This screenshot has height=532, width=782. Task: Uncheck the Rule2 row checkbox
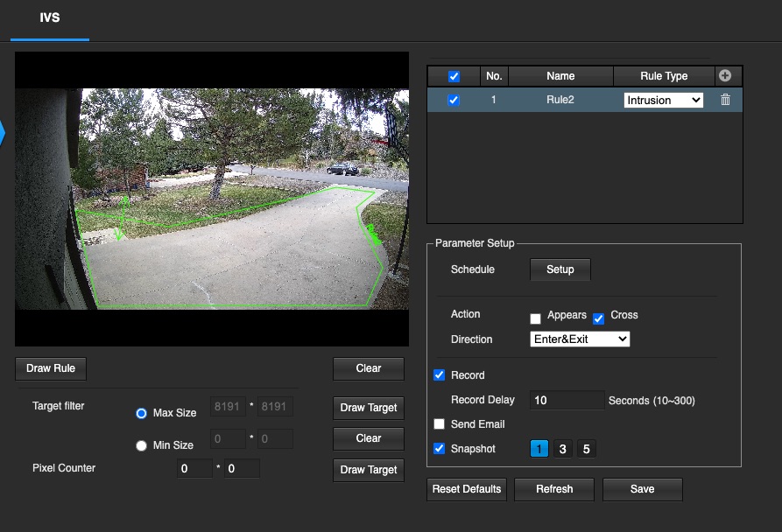pyautogui.click(x=454, y=100)
